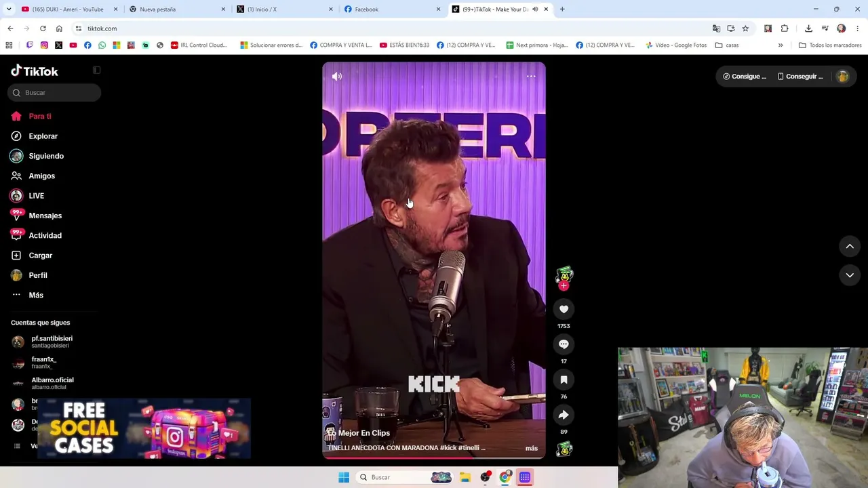This screenshot has width=868, height=488.
Task: Switch to the Nueva pestaña tab
Action: click(176, 9)
